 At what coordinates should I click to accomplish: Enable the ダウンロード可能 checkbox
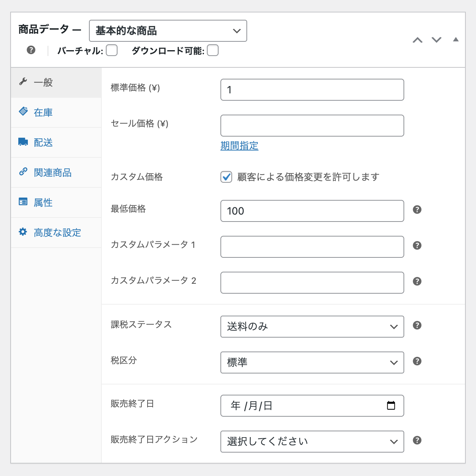(213, 50)
